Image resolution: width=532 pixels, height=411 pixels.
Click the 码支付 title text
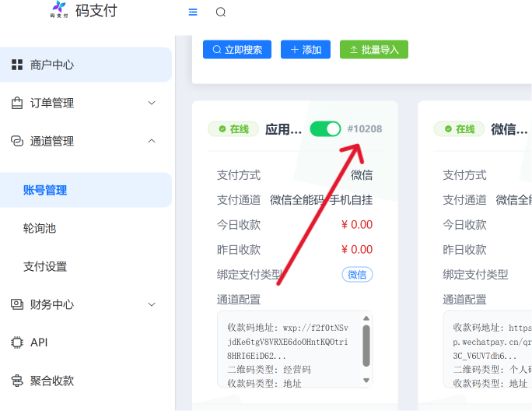click(x=96, y=10)
